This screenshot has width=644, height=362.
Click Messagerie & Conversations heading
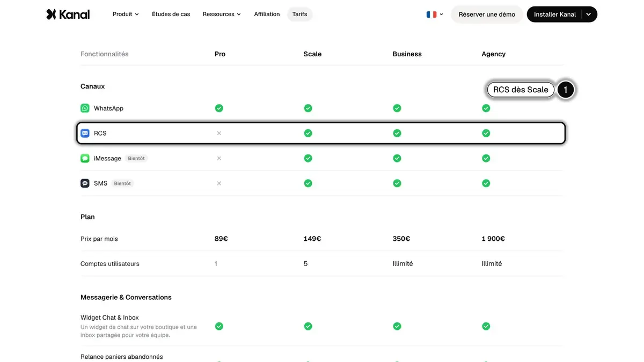[126, 298]
